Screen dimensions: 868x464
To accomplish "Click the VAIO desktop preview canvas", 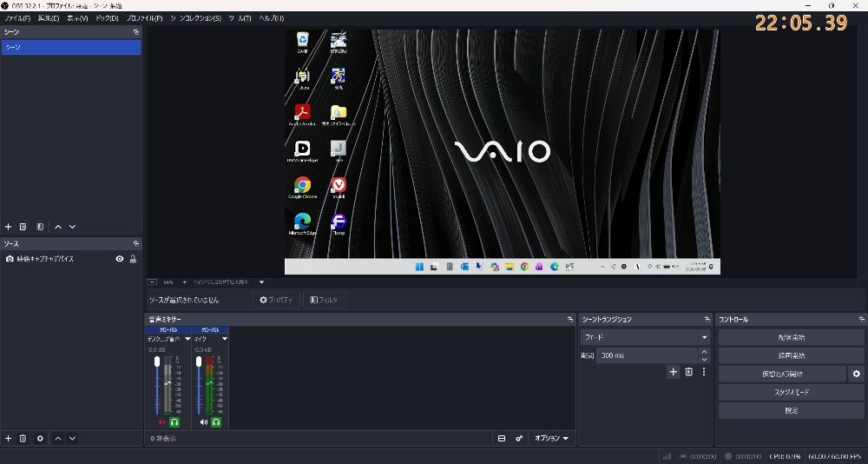I will [502, 151].
